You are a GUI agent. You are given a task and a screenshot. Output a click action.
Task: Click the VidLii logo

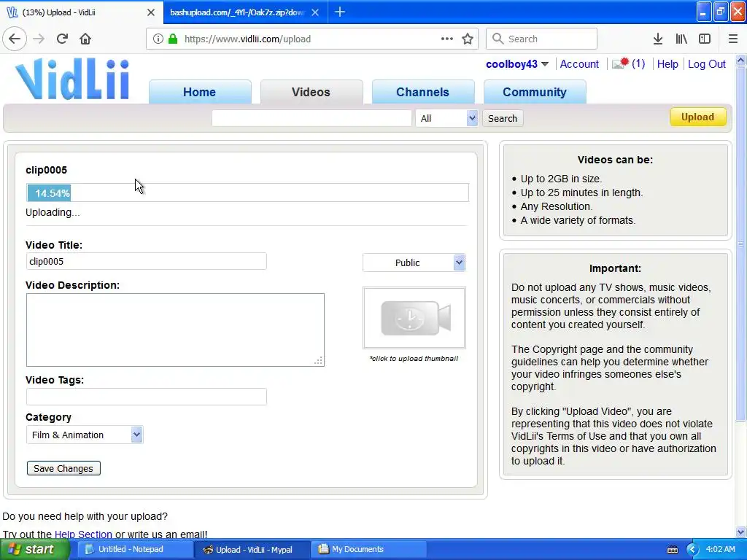72,79
